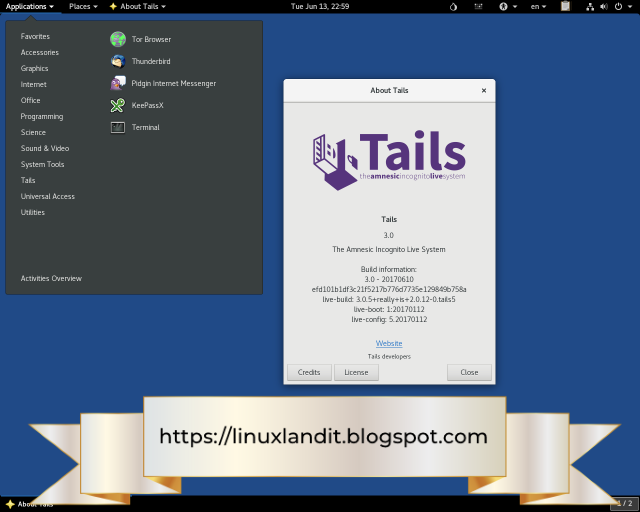Screen dimensions: 640x512
Task: Click the version text '3.0 - 20170610'
Action: (x=389, y=279)
